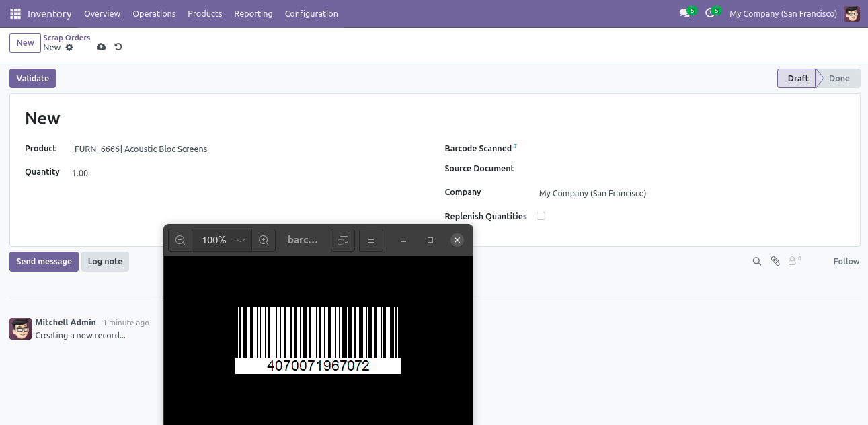
Task: Select the Draft status stage
Action: click(797, 78)
